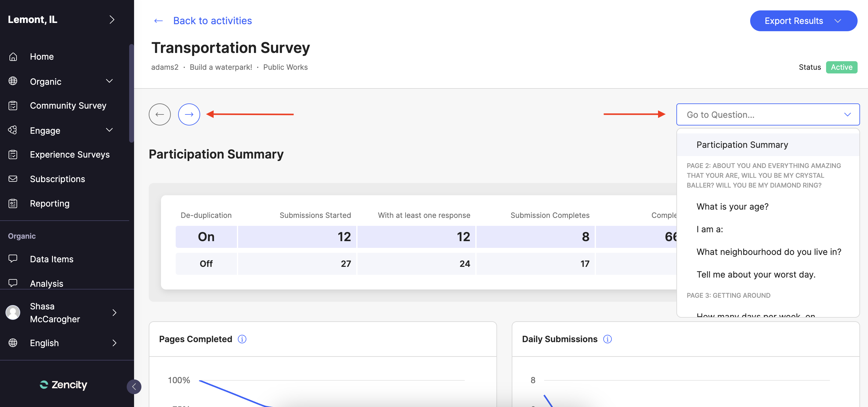Open the Go to Question dropdown
Screen dimensions: 868x407
(768, 114)
